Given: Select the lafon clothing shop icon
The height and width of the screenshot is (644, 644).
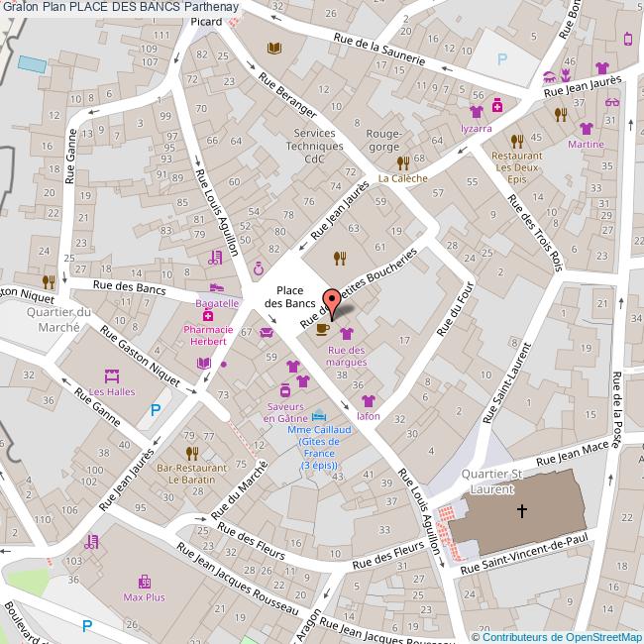Looking at the screenshot, I should coord(369,401).
